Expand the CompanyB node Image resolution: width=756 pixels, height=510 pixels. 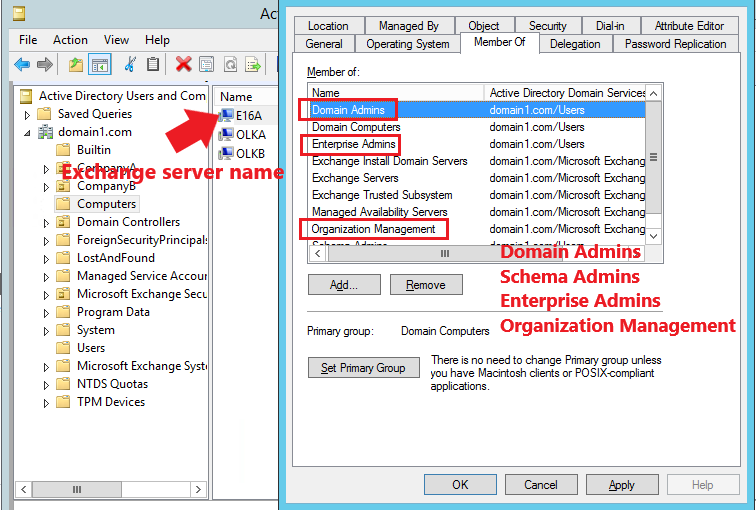coord(46,187)
